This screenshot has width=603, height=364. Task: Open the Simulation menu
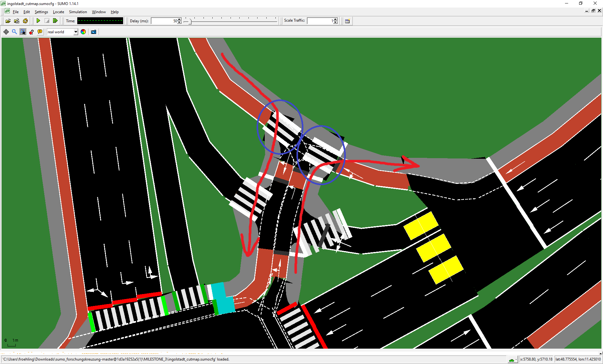click(x=78, y=12)
